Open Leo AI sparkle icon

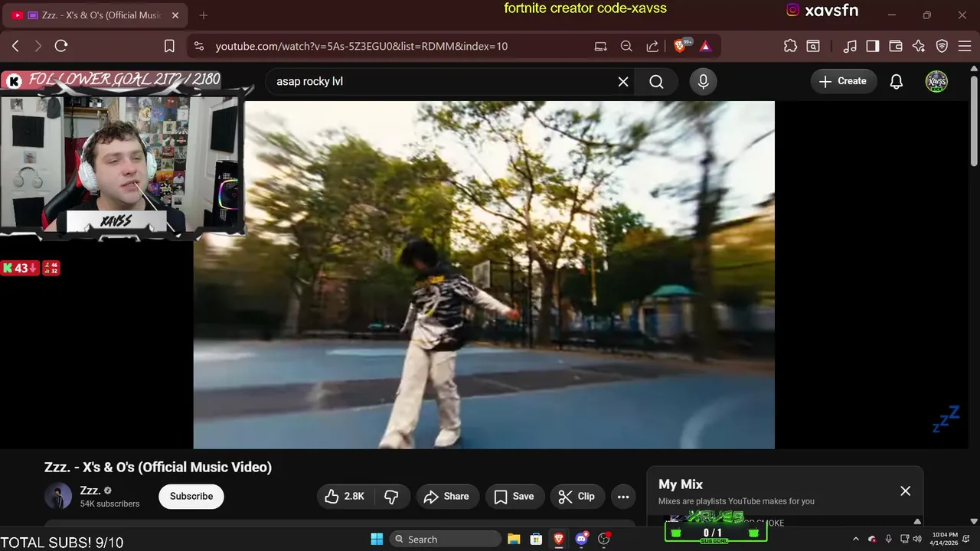919,46
